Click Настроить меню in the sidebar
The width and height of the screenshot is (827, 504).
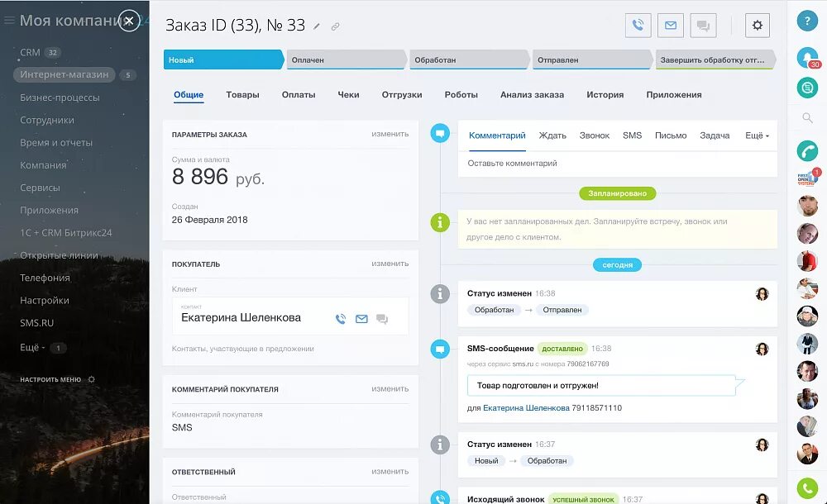(50, 379)
